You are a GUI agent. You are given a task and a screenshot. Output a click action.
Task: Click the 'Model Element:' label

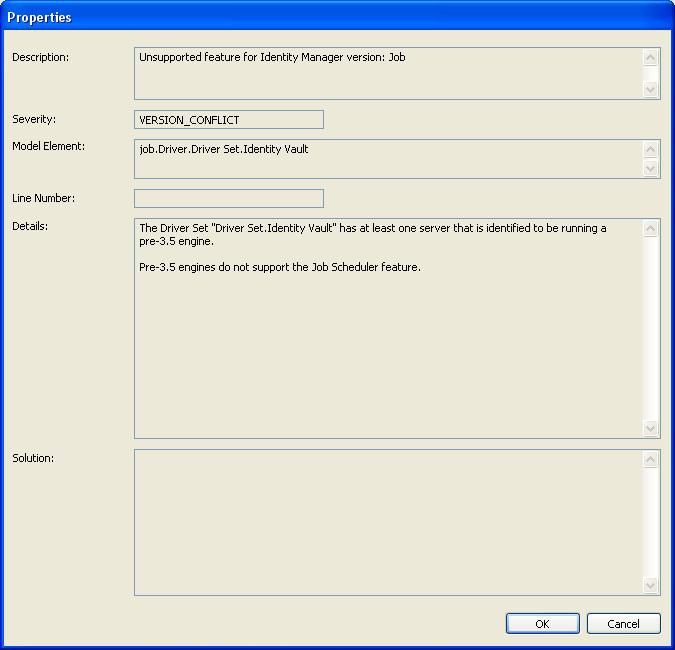49,146
